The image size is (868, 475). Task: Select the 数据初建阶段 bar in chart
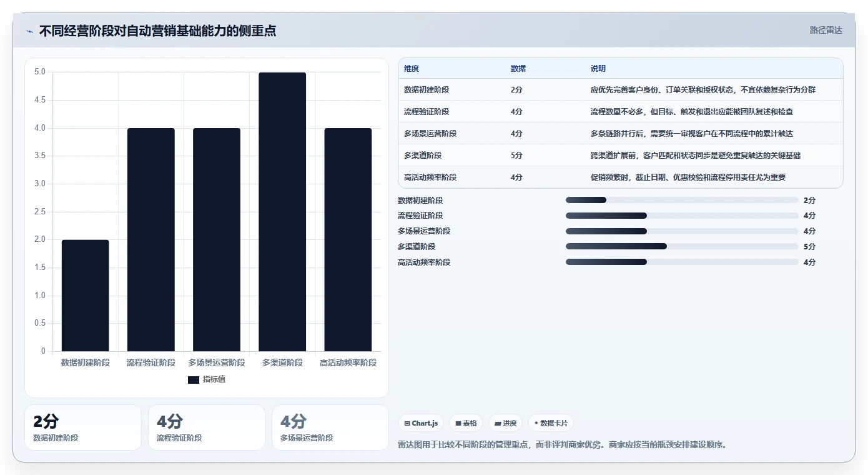pos(86,296)
